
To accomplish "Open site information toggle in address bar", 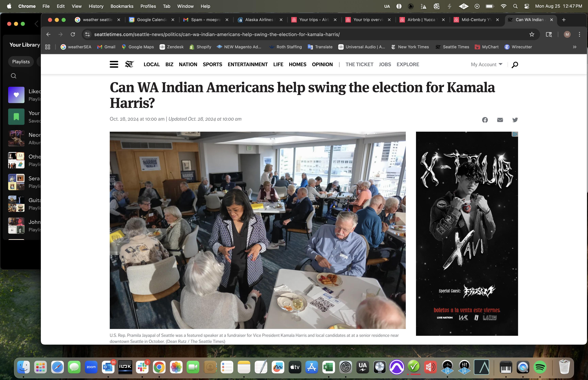I will [87, 35].
